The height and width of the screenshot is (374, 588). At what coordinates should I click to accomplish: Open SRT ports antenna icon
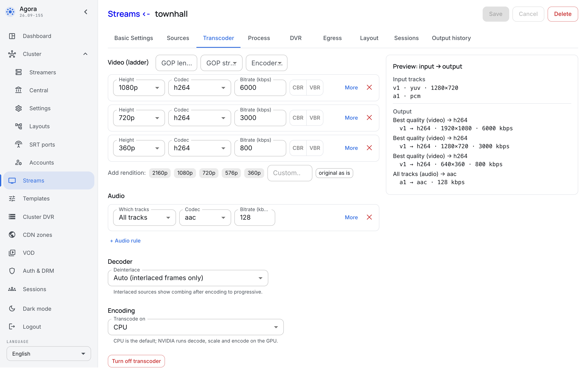click(19, 145)
